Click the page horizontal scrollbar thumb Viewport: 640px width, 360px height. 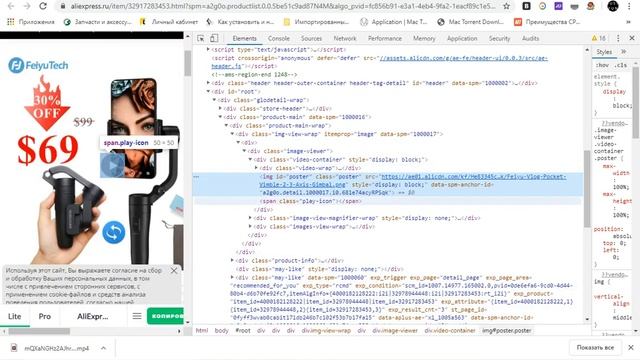39,331
